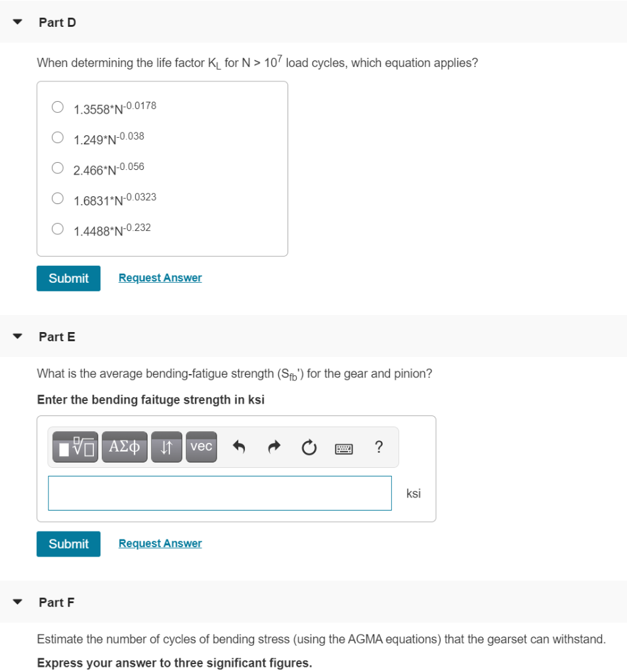Open the square root template palette
Viewport: 627px width, 672px height.
(x=75, y=447)
